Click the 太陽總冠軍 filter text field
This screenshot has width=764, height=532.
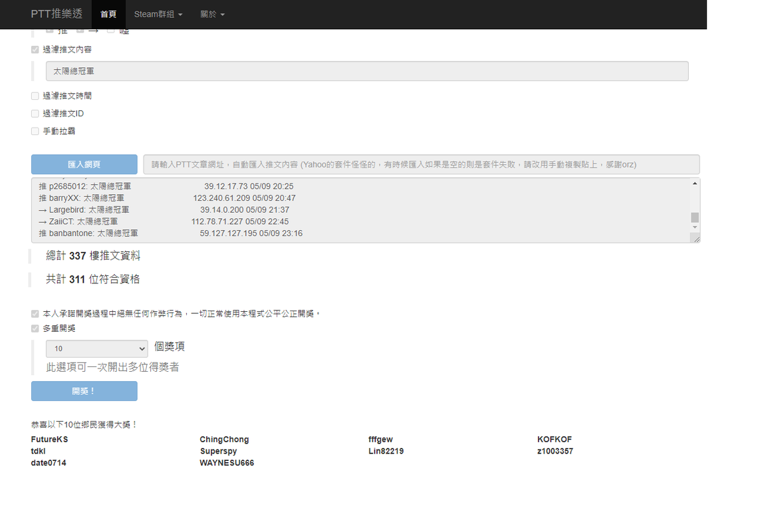point(367,71)
